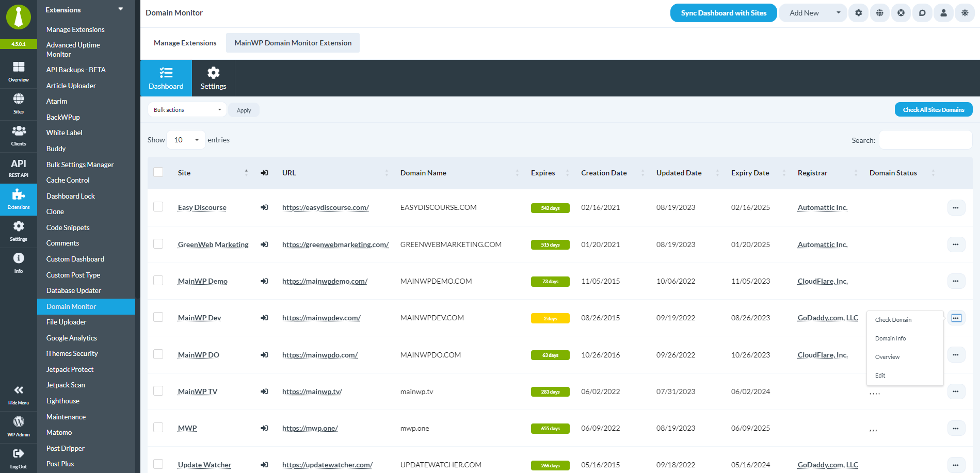Check the MainWP DO row checkbox
The height and width of the screenshot is (473, 980).
coord(158,354)
